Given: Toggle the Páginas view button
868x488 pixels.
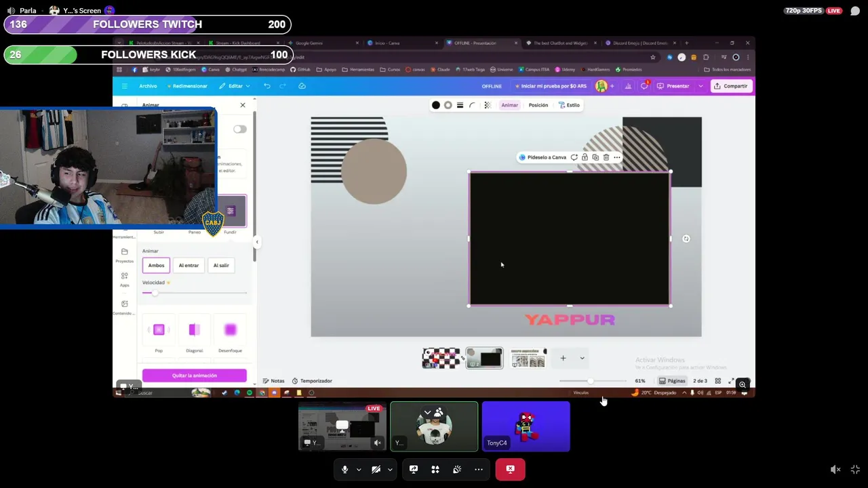Looking at the screenshot, I should [x=672, y=381].
